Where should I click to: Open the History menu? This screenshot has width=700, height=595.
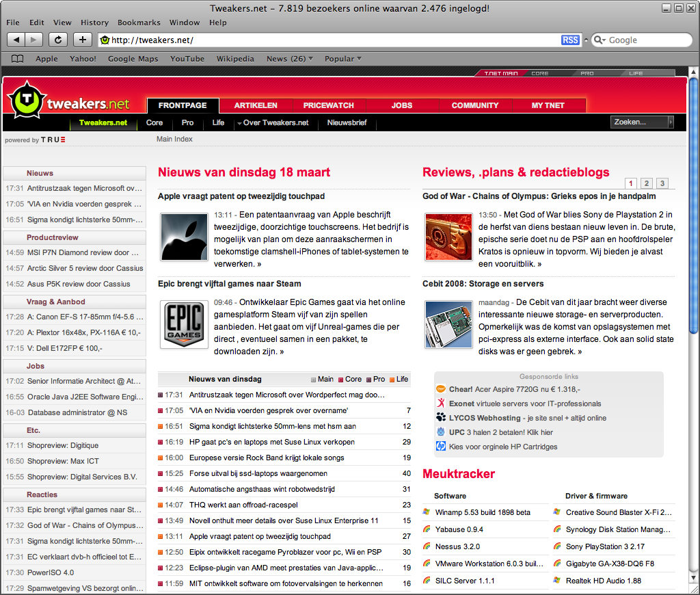tap(94, 23)
